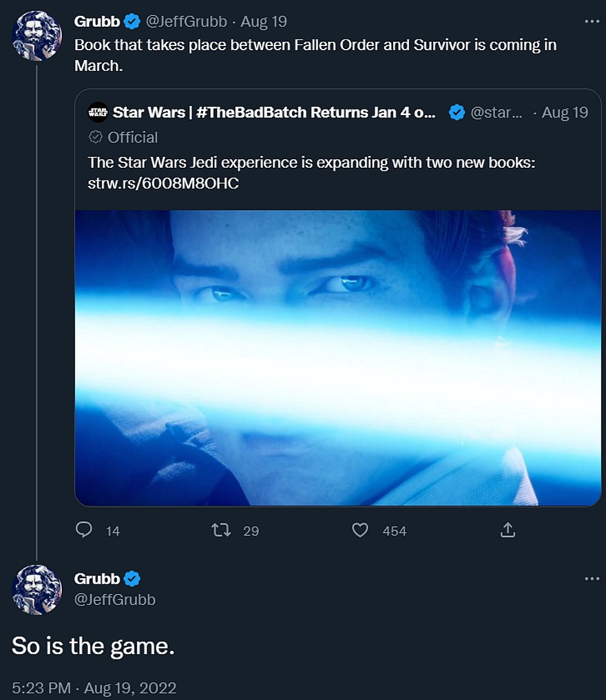
Task: Click the blue verified badge next to Grubb's name
Action: (x=132, y=21)
